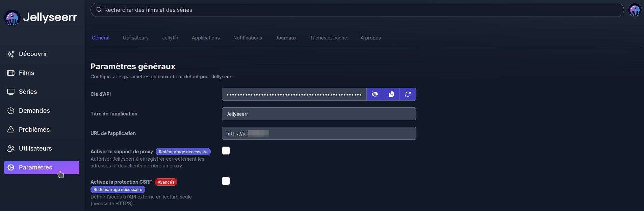Open the Tâches et cache tab

tap(329, 38)
